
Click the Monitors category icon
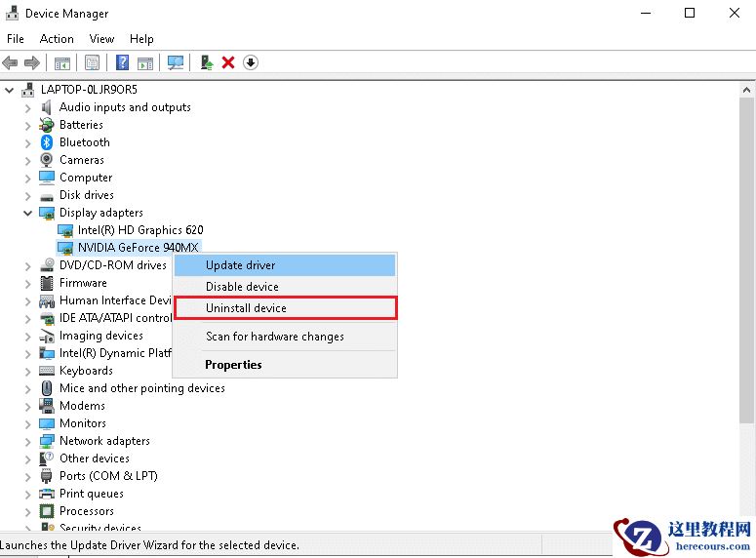(47, 423)
